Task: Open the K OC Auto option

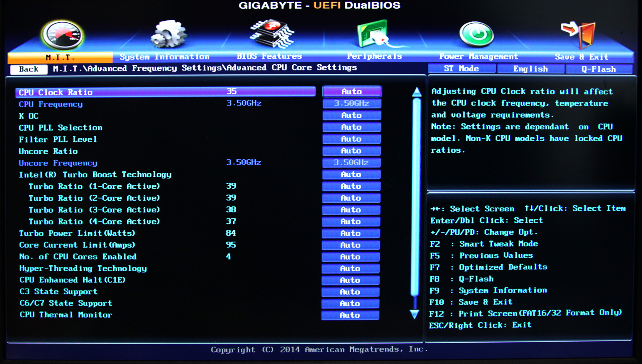Action: point(351,115)
